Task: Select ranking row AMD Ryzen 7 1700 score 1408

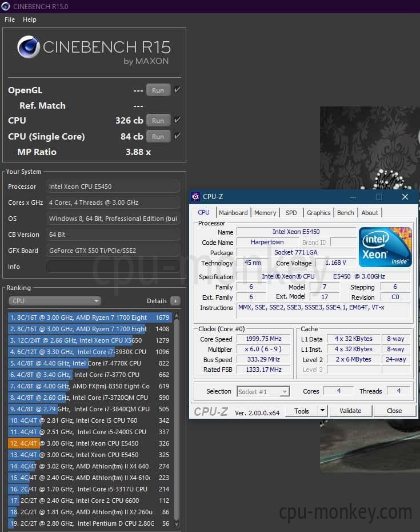Action: click(x=90, y=329)
